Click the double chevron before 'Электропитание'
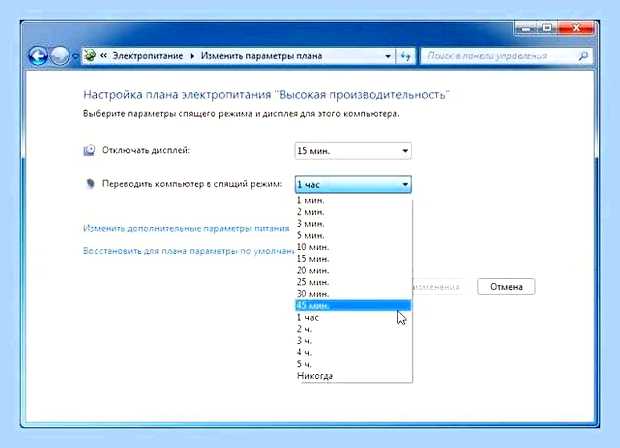 click(103, 56)
